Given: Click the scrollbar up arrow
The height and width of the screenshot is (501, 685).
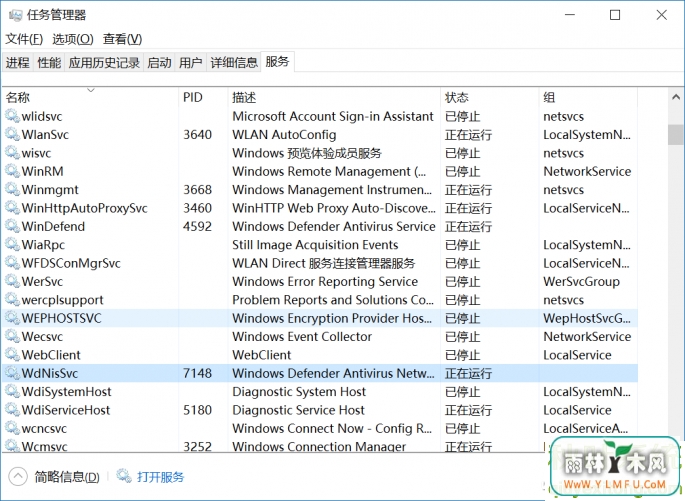Looking at the screenshot, I should pyautogui.click(x=676, y=97).
